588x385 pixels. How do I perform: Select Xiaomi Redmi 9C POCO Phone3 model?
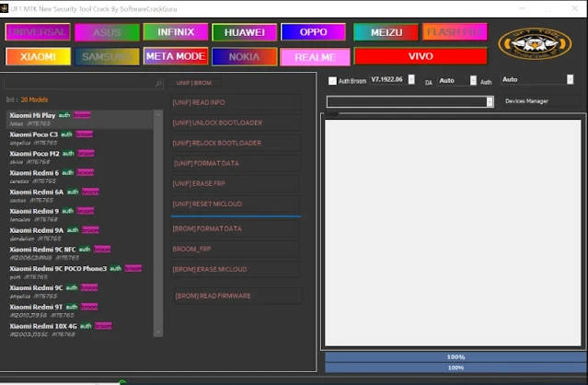[79, 272]
